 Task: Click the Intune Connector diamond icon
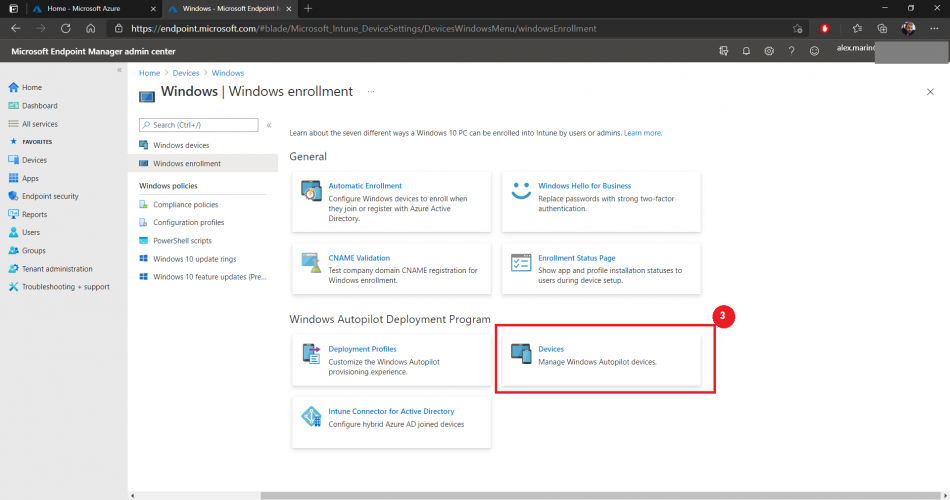311,416
